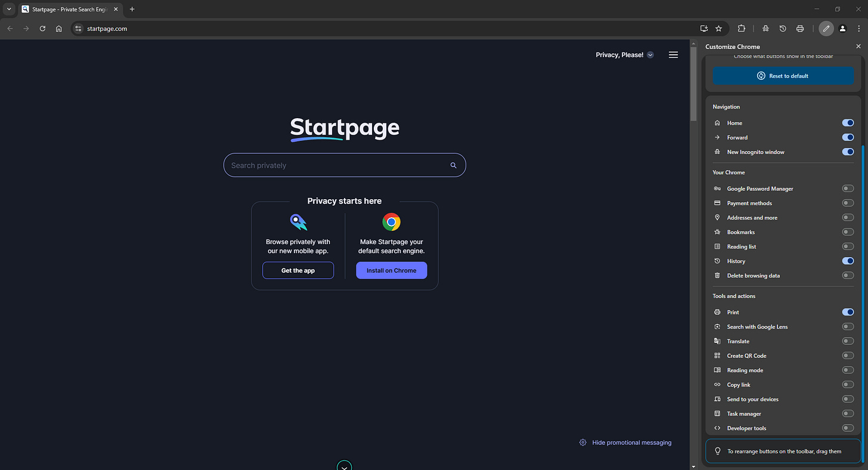This screenshot has height=470, width=868.
Task: Click the magnifier icon in Startpage search box
Action: (454, 165)
